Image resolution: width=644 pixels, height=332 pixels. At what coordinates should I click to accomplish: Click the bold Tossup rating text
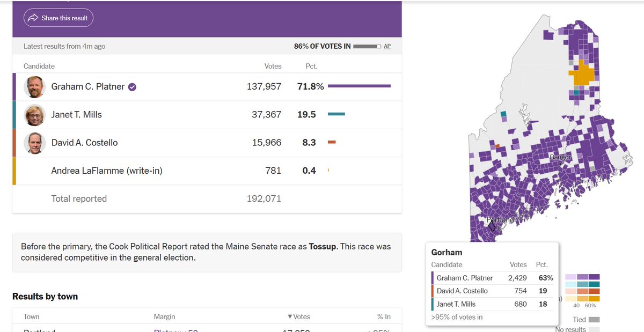point(323,247)
